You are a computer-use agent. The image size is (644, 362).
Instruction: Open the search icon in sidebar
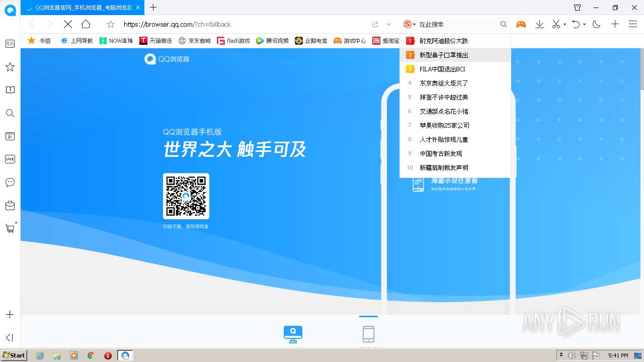pyautogui.click(x=10, y=113)
